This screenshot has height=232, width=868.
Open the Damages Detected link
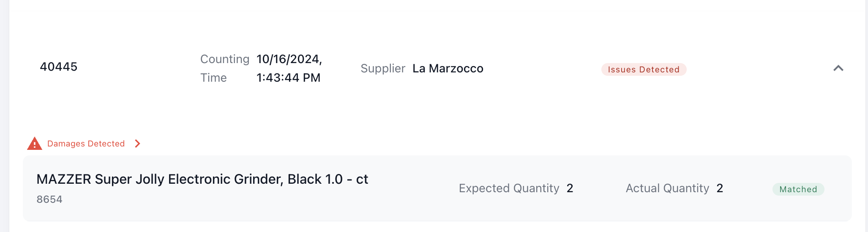point(86,144)
